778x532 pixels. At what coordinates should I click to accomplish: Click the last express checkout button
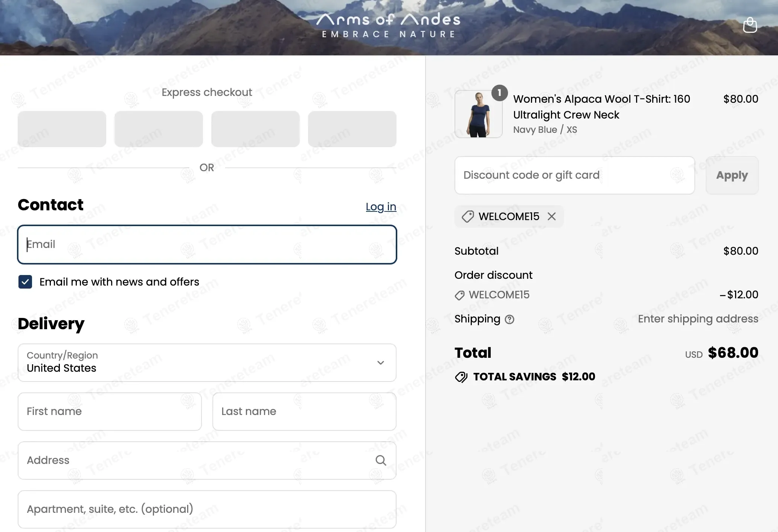tap(352, 129)
